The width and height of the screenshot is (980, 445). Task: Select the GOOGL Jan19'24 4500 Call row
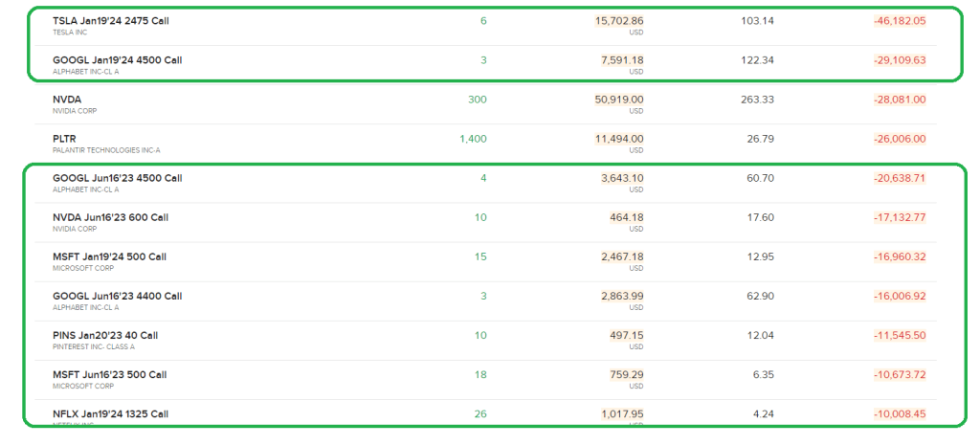[x=118, y=60]
